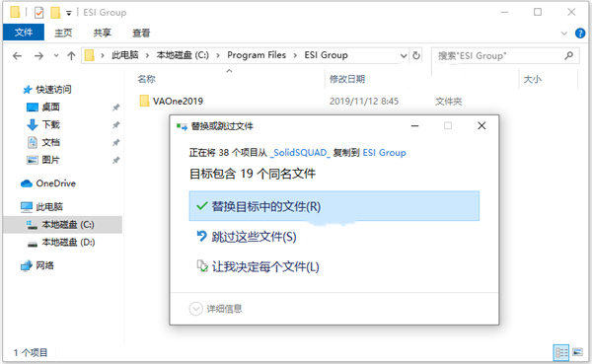
Task: Sort by the 名称 column header
Action: click(146, 79)
